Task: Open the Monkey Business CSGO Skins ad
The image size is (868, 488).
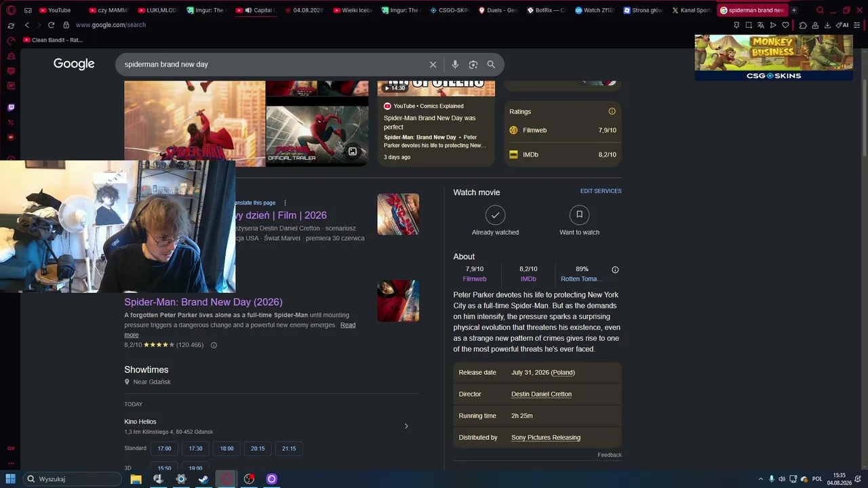Action: point(774,58)
